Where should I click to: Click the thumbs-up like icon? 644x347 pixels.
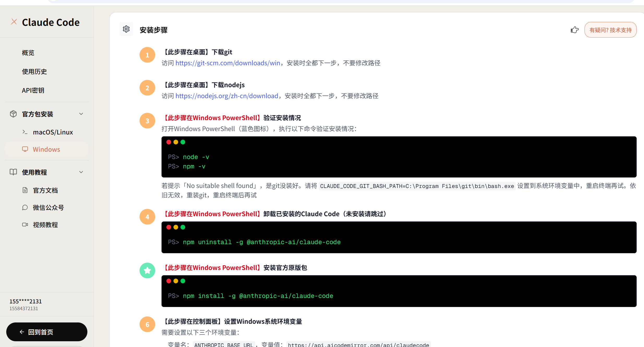coord(574,30)
